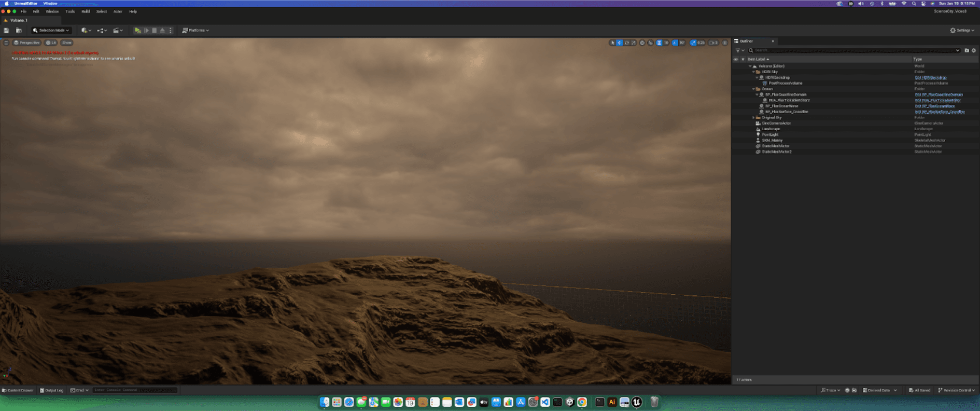Open the Content Drawer
980x411 pixels.
[x=18, y=390]
